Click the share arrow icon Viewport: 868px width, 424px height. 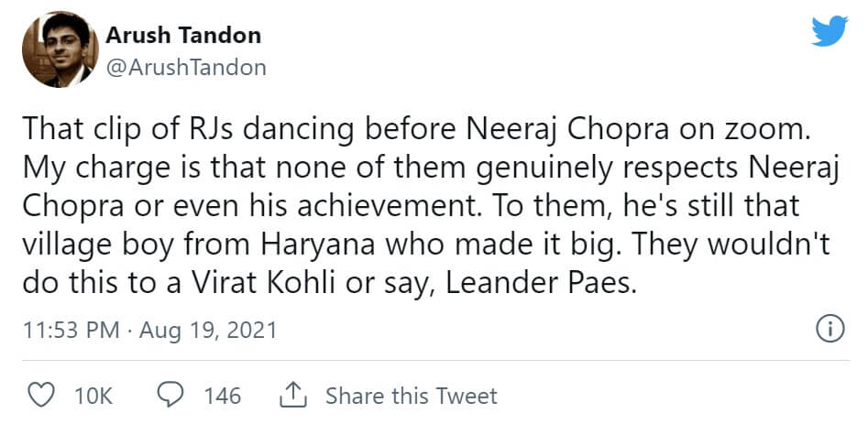(x=291, y=396)
